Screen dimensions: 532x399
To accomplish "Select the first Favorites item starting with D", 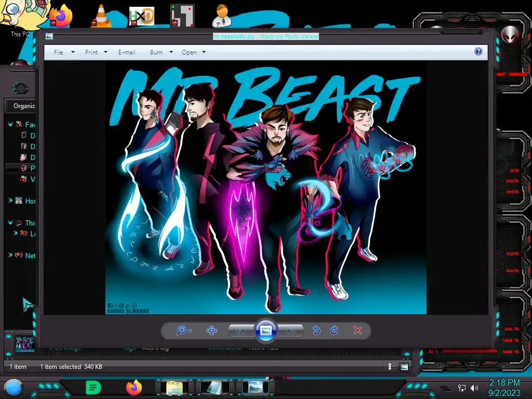I will (x=28, y=136).
